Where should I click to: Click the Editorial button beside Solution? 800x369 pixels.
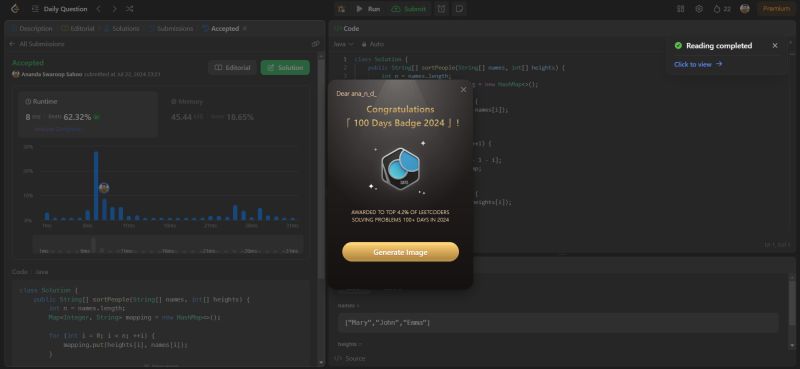pyautogui.click(x=232, y=67)
